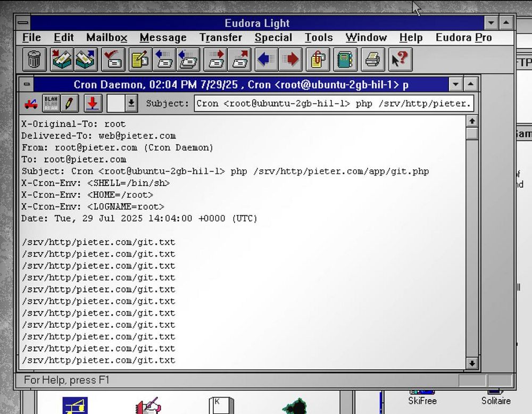
Task: Open the Tools menu
Action: [x=319, y=37]
